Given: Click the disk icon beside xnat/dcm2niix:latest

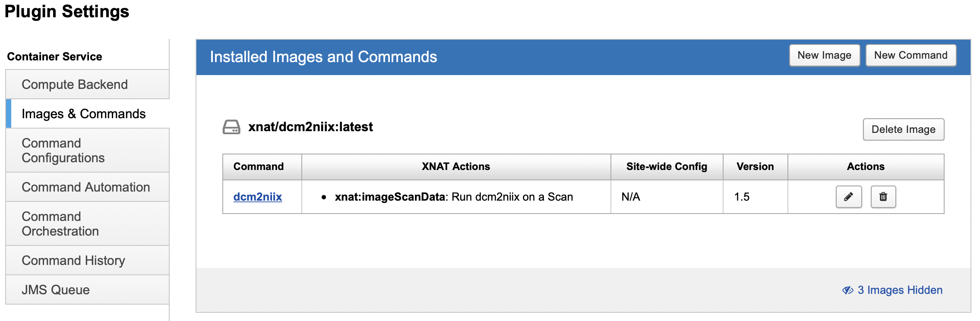Looking at the screenshot, I should click(231, 127).
